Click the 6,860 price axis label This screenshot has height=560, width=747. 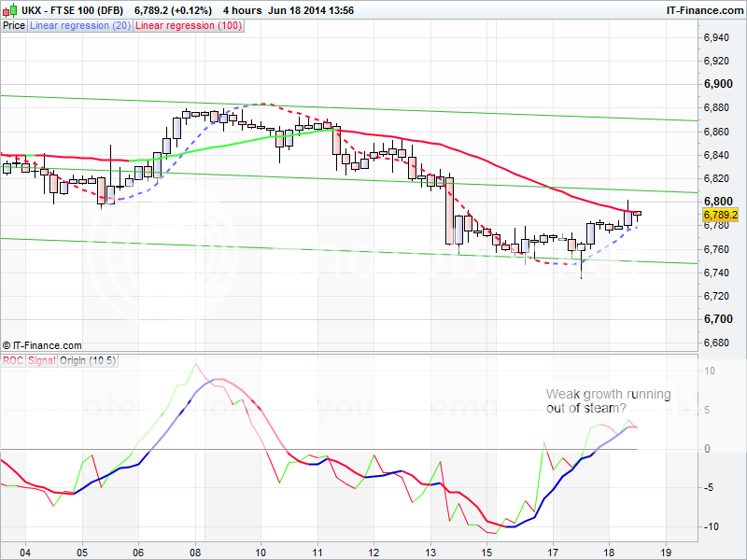(716, 132)
